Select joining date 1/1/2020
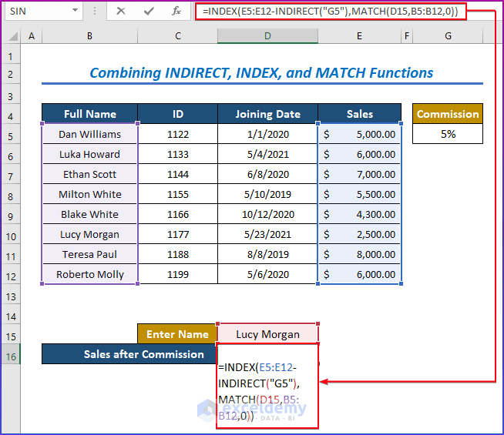Viewport: 504px width, 435px height. (x=267, y=134)
